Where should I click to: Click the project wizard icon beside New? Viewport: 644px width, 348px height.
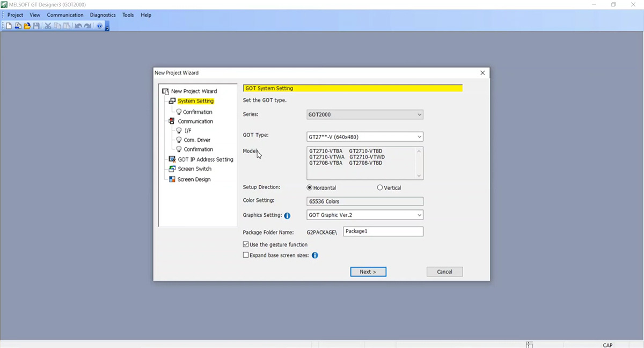point(18,26)
